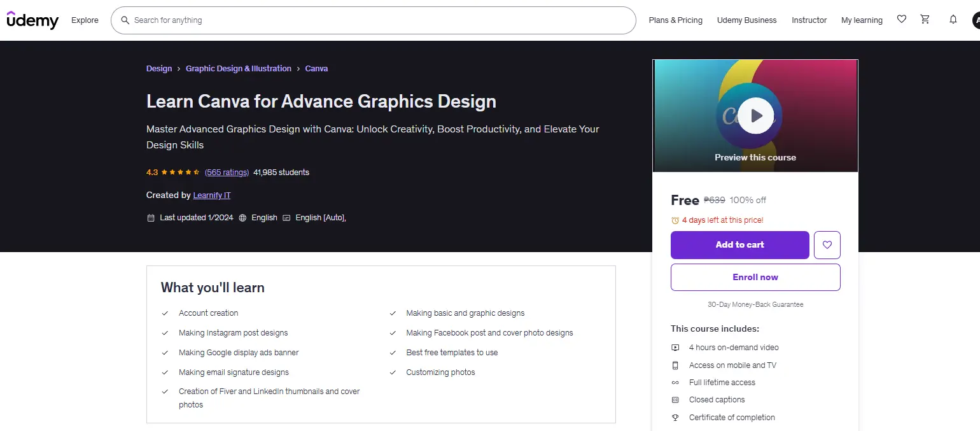This screenshot has height=431, width=980.
Task: Click the closed captions icon beside English [Auto]
Action: point(286,218)
